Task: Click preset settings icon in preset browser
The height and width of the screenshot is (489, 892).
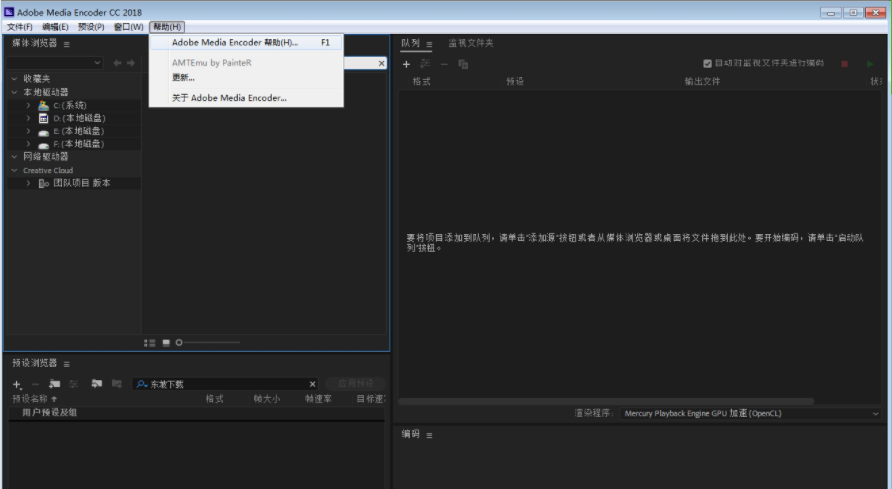Action: click(73, 384)
